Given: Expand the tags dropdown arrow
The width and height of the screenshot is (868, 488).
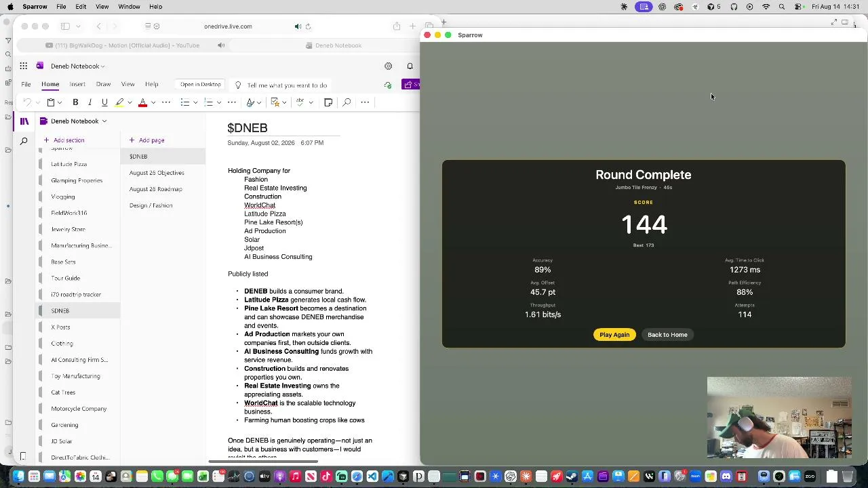Looking at the screenshot, I should pyautogui.click(x=284, y=102).
